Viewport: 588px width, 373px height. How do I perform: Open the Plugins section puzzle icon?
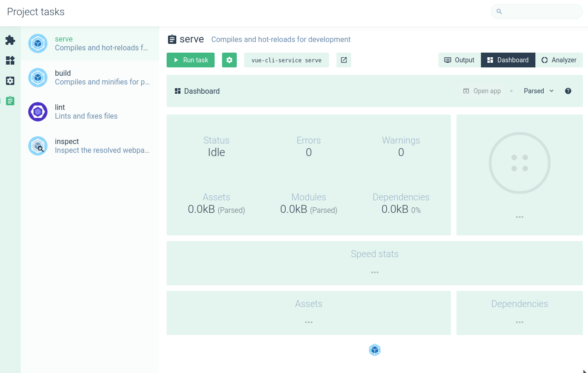10,40
